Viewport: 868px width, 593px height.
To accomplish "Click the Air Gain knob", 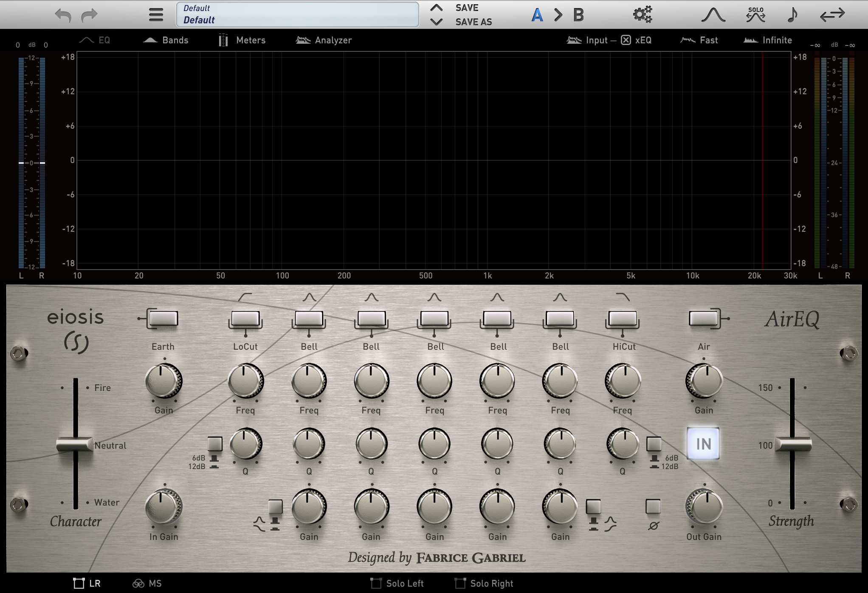I will point(704,381).
